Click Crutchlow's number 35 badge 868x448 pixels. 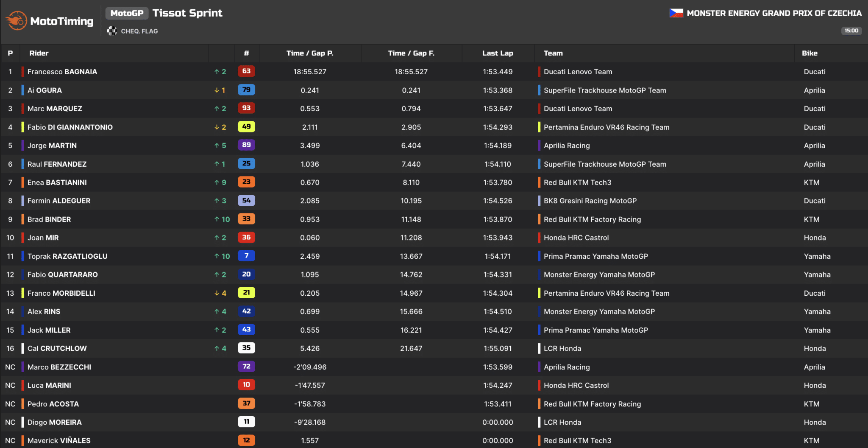tap(246, 348)
